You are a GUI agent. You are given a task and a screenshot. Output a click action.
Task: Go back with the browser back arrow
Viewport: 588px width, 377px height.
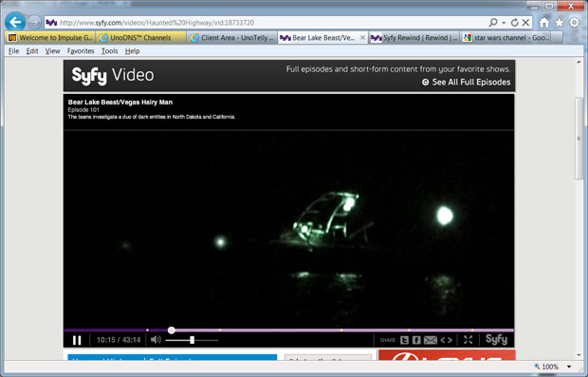tap(15, 23)
